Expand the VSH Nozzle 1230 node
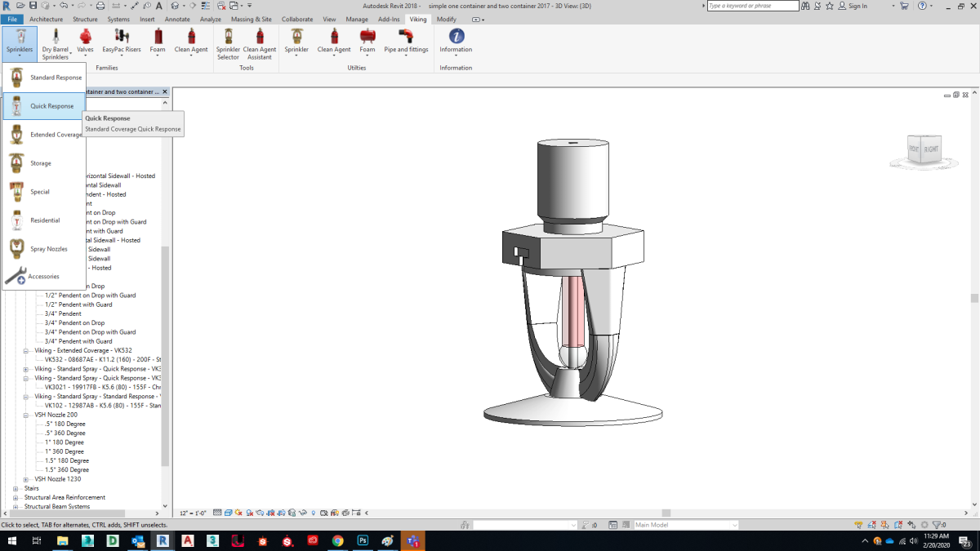 point(26,479)
